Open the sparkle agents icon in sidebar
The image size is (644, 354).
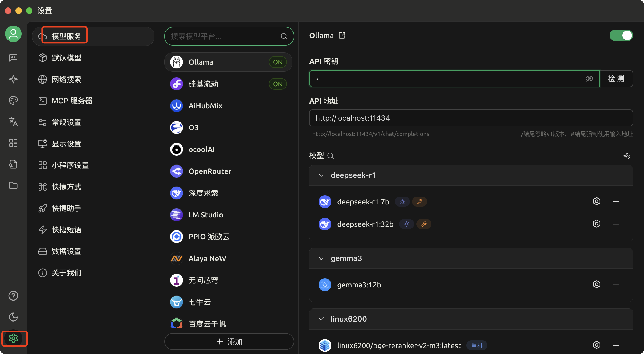[x=13, y=79]
